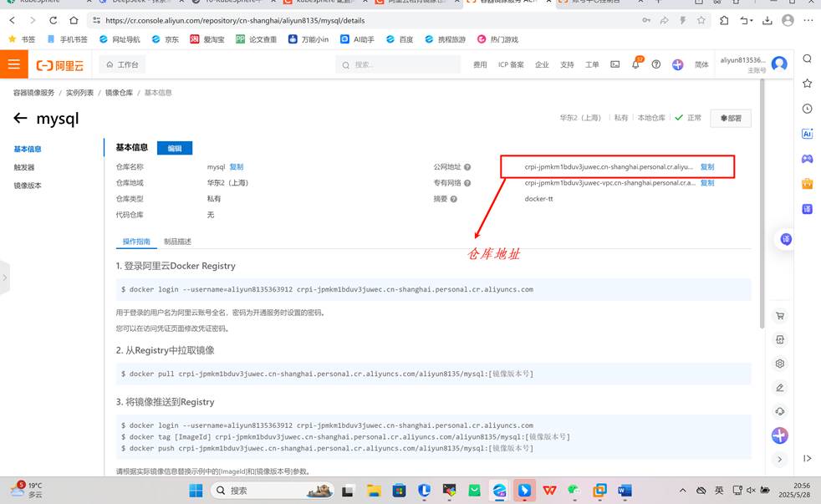Open the browser sidebar search icon
Image resolution: width=821 pixels, height=504 pixels.
(808, 59)
